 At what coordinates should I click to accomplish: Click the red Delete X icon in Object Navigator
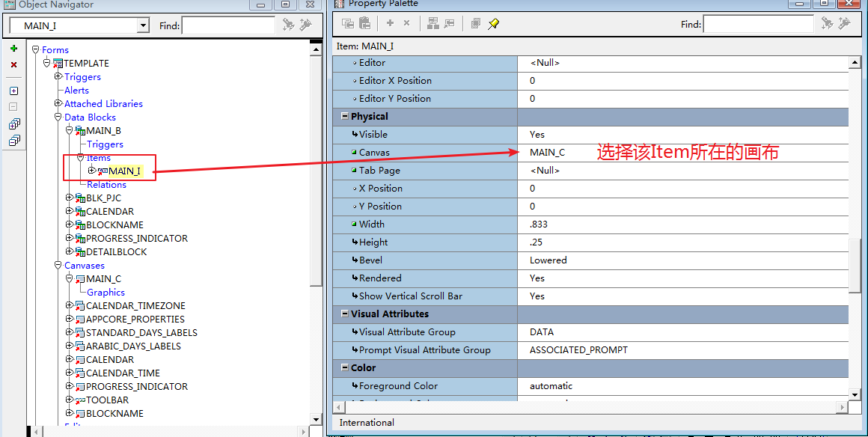click(13, 65)
